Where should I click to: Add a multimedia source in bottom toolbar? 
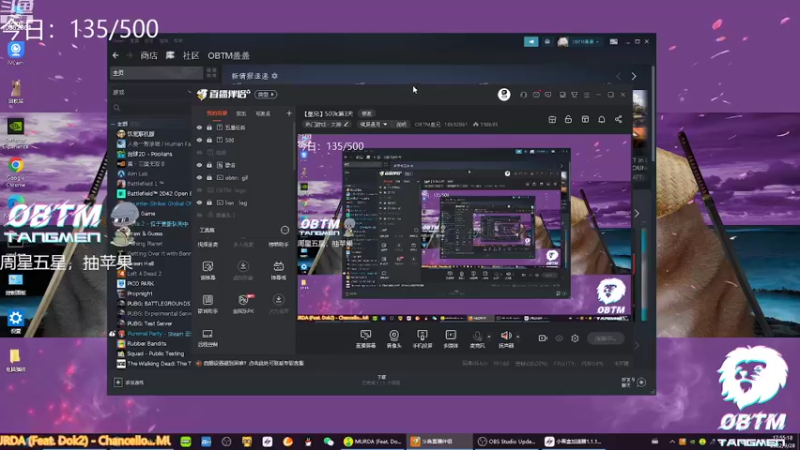(x=451, y=339)
